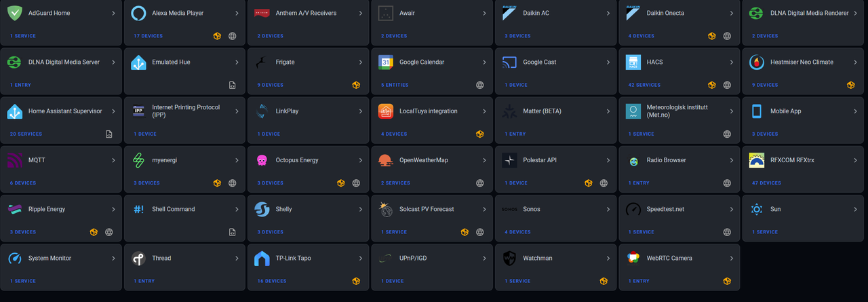Click the "Awair" title text
The height and width of the screenshot is (302, 868).
407,13
